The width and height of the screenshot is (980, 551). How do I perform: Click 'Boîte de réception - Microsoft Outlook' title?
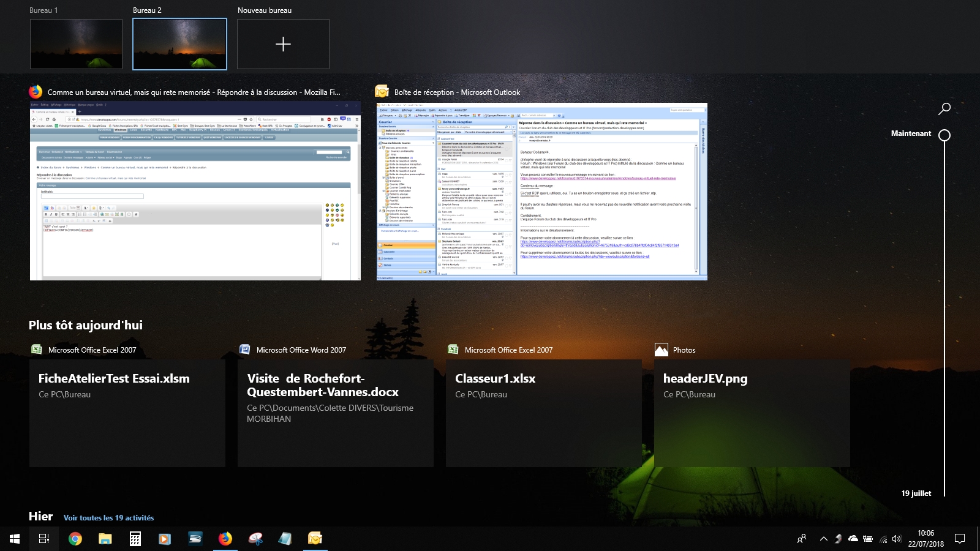[457, 92]
